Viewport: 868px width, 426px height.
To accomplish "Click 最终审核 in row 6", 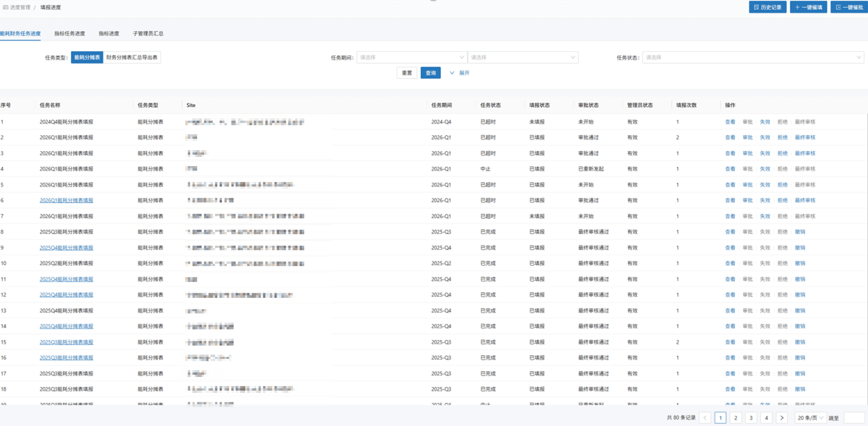I will point(805,200).
